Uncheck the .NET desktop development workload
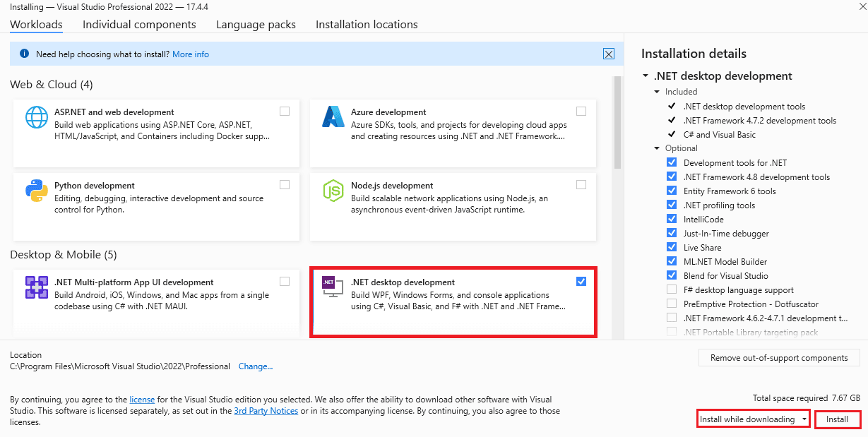Viewport: 868px width, 437px height. tap(581, 281)
